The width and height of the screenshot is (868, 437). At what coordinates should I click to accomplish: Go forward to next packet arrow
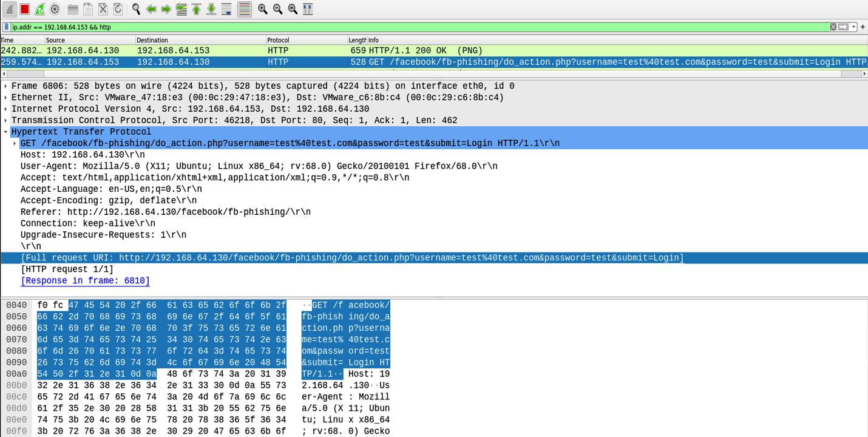pos(166,9)
